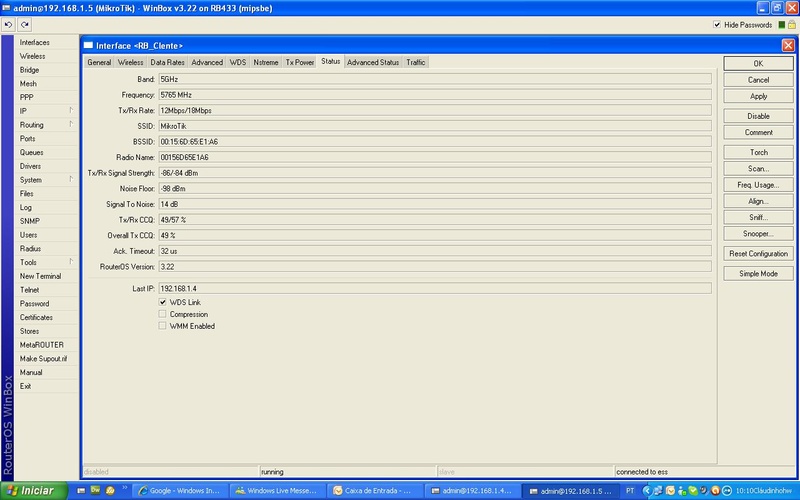Screen dimensions: 800x500
Task: Switch to Google Internet Explorer taskbar window
Action: (x=180, y=490)
